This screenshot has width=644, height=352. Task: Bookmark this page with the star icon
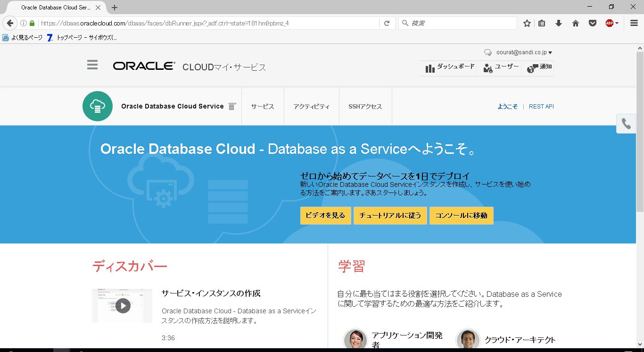(527, 23)
